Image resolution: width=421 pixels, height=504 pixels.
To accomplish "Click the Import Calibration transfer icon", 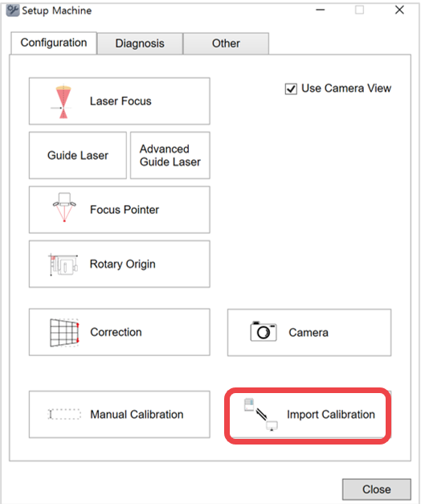I will 261,414.
